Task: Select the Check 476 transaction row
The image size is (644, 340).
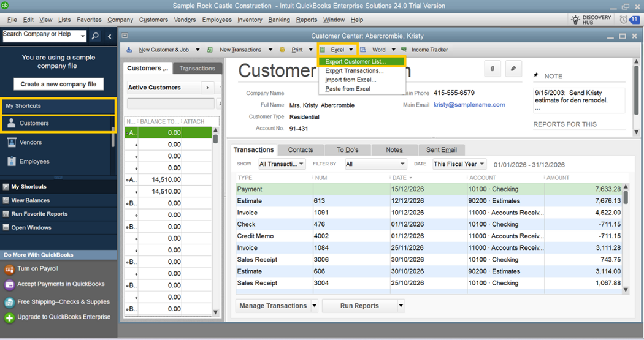Action: pos(428,224)
